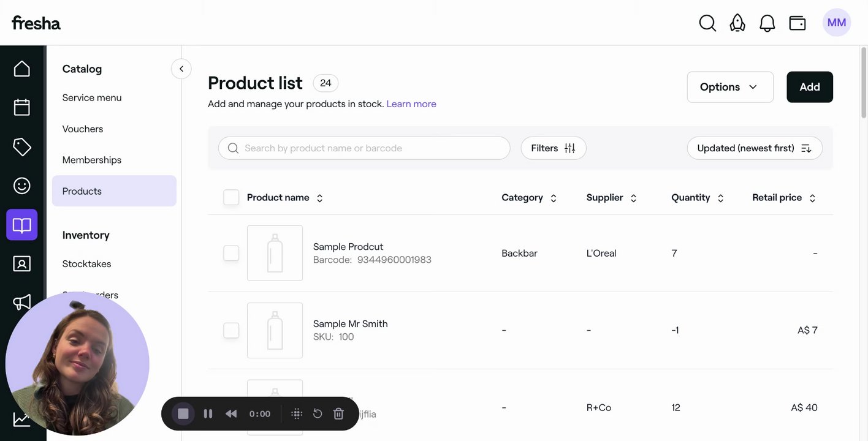Open the wallet icon in header

click(x=798, y=23)
